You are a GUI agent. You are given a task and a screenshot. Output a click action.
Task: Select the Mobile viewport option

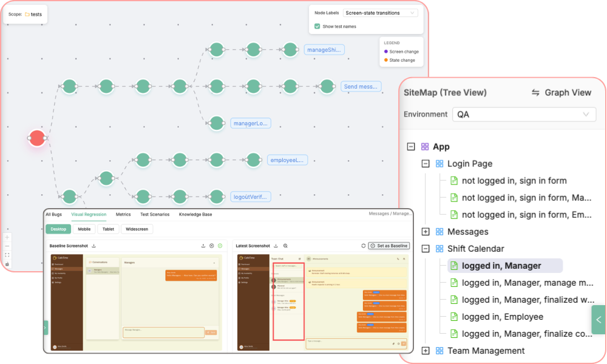(84, 229)
